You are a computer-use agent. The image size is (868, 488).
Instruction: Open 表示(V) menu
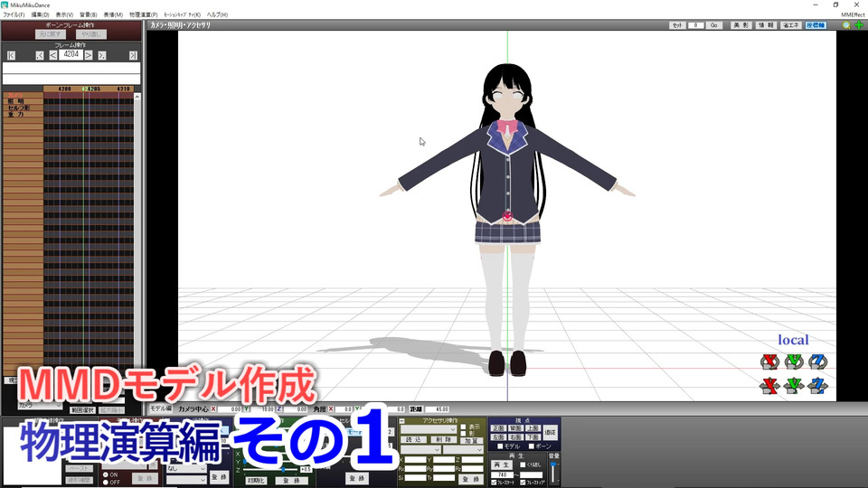[x=64, y=15]
